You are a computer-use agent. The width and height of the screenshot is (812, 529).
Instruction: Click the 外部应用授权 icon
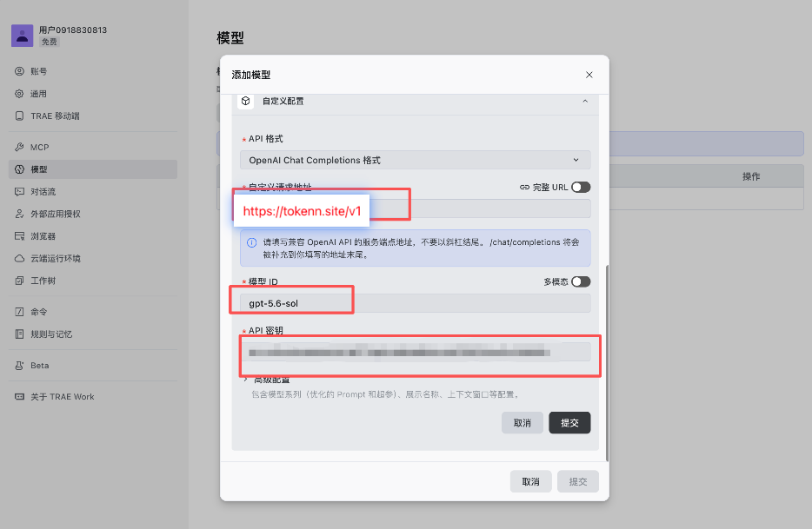click(19, 214)
